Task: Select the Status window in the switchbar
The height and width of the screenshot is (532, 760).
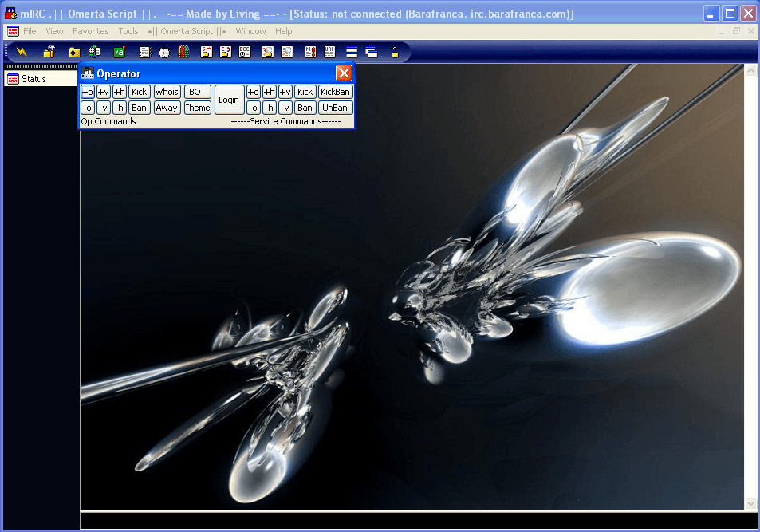Action: pos(33,79)
